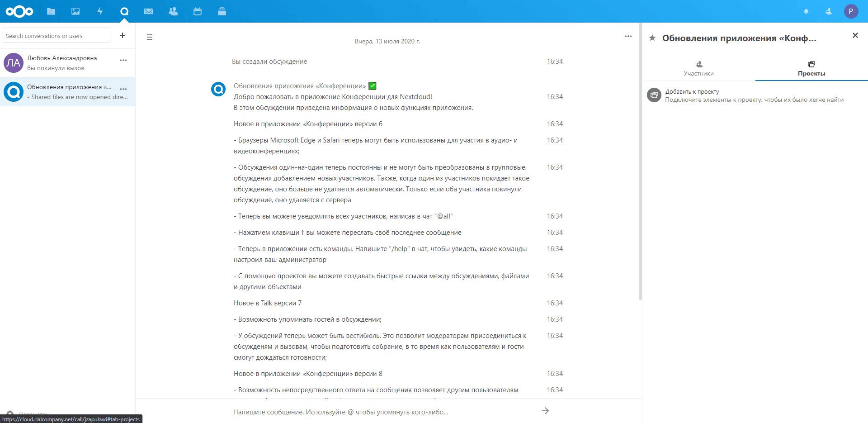Switch to Проекты tab

811,69
